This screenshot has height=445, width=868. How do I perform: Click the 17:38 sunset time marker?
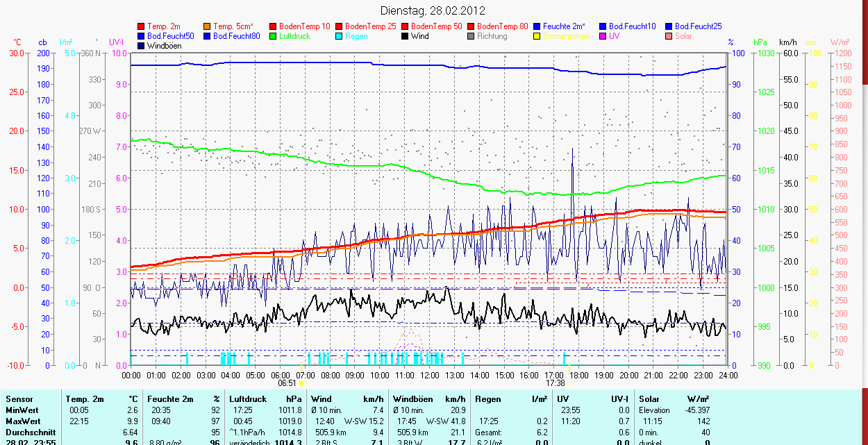(x=555, y=383)
